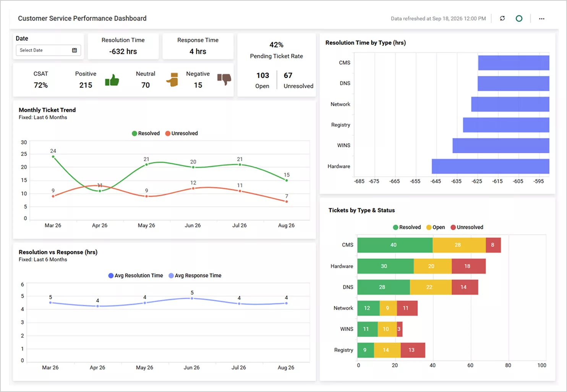Image resolution: width=567 pixels, height=392 pixels.
Task: Click the Data refreshed timestamp text
Action: point(438,18)
